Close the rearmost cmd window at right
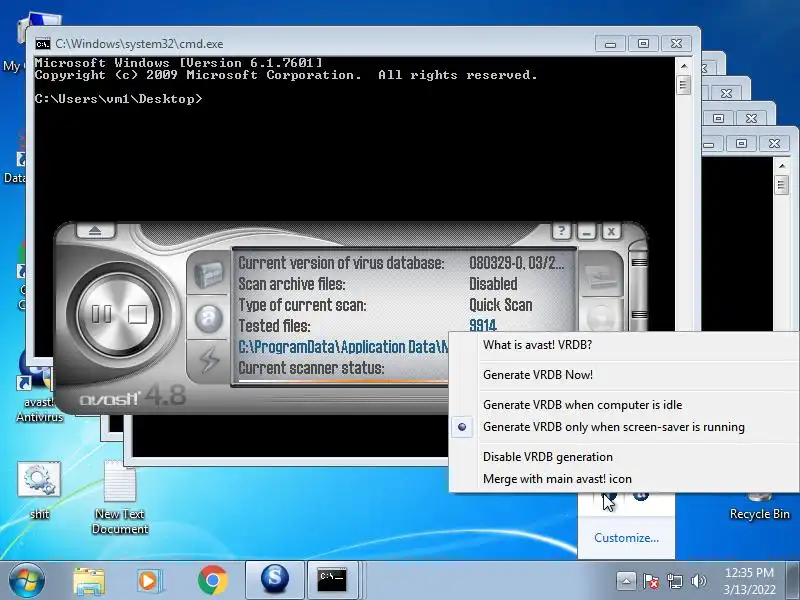Screen dimensions: 800x600 774,143
